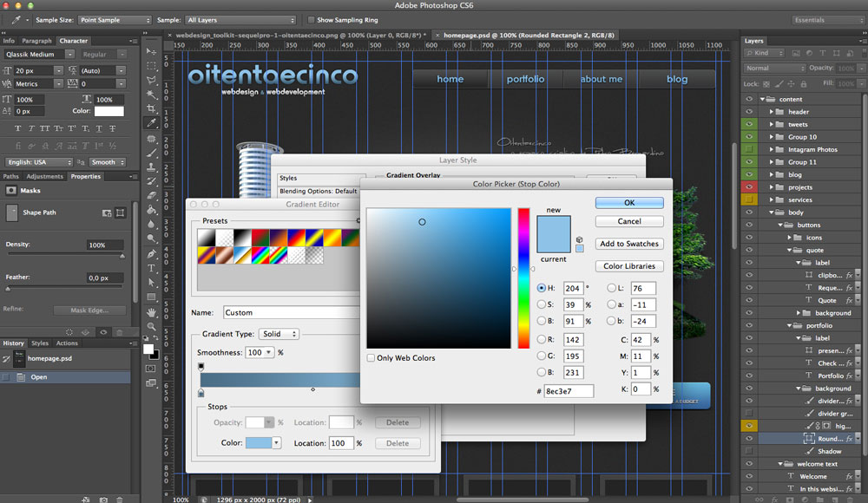
Task: Click the gradient stop Color swatch
Action: tap(259, 442)
